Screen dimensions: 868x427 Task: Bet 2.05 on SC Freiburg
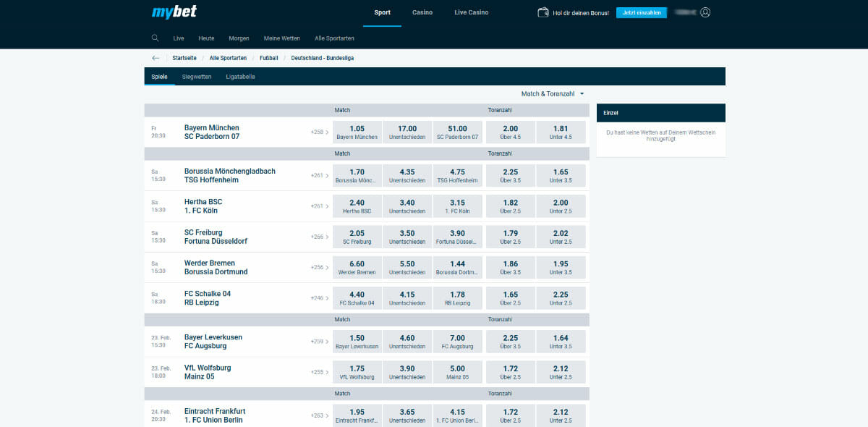coord(357,237)
